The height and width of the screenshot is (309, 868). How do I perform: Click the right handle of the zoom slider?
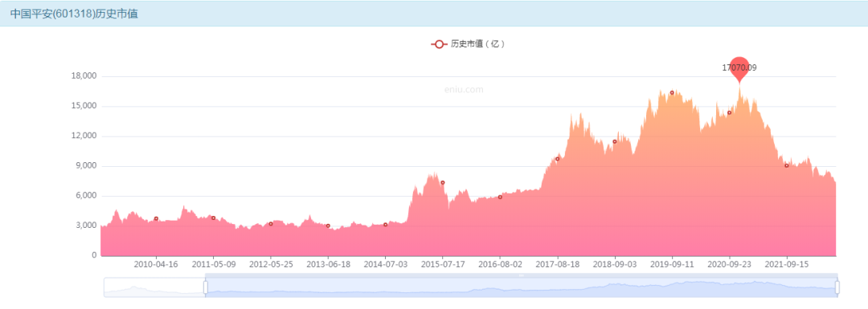coord(837,287)
